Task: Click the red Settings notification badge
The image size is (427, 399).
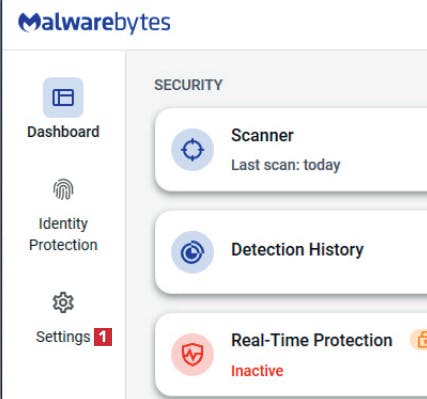Action: click(x=103, y=337)
